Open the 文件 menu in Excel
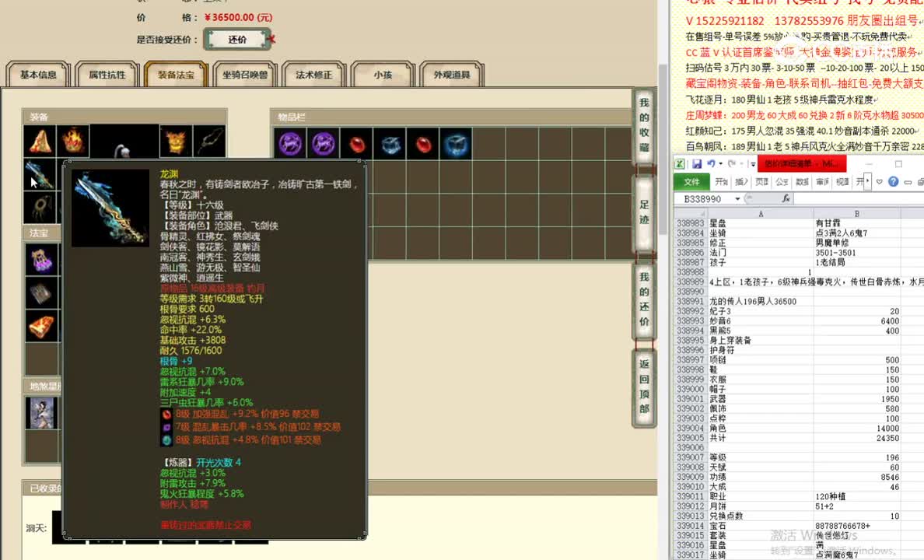This screenshot has height=560, width=924. click(x=691, y=181)
